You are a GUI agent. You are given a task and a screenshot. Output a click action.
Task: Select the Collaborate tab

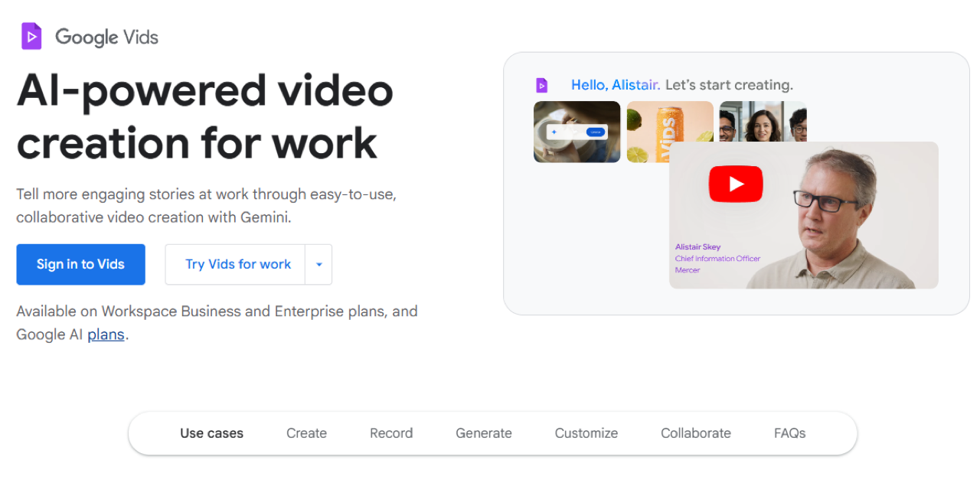(x=696, y=433)
